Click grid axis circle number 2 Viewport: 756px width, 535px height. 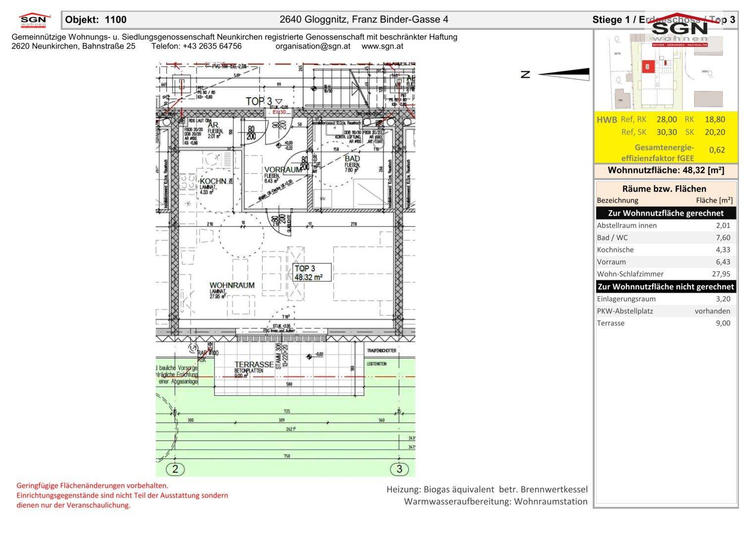click(x=175, y=469)
